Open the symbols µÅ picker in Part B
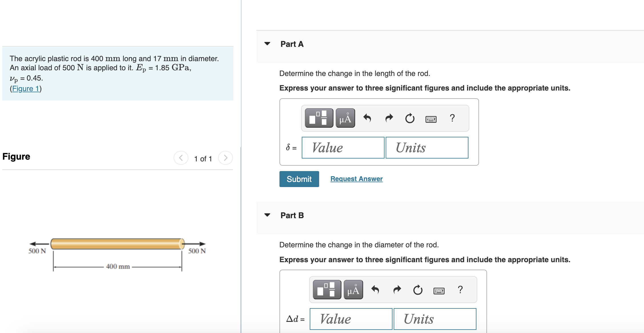 pyautogui.click(x=353, y=290)
